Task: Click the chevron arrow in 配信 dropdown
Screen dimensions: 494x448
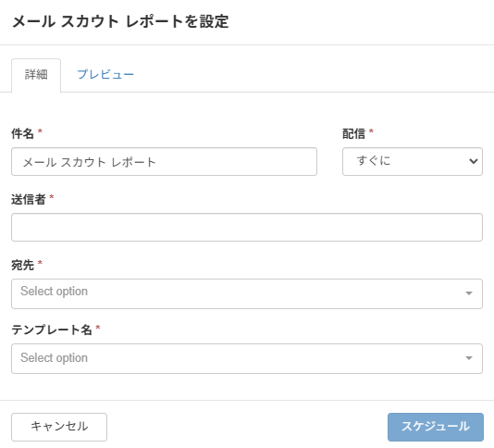Action: tap(473, 161)
